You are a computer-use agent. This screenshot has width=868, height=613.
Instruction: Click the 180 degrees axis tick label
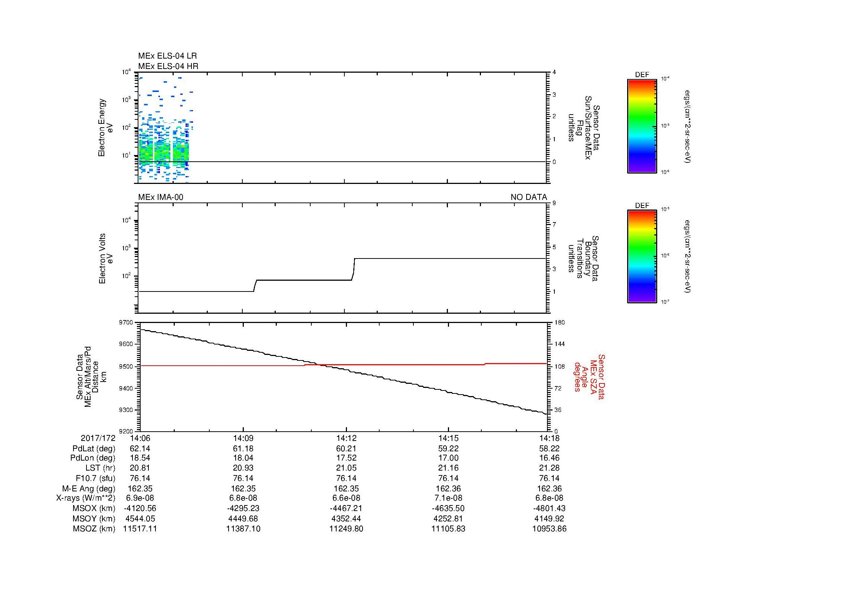point(560,323)
